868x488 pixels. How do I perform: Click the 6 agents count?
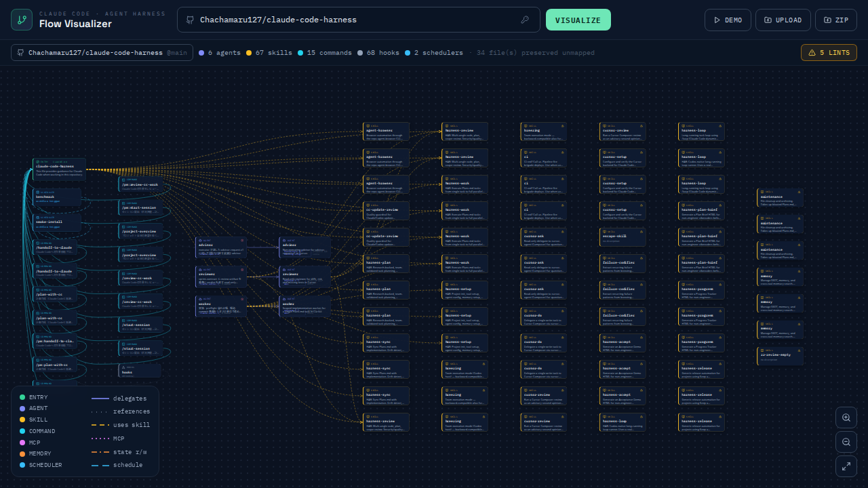(x=220, y=53)
